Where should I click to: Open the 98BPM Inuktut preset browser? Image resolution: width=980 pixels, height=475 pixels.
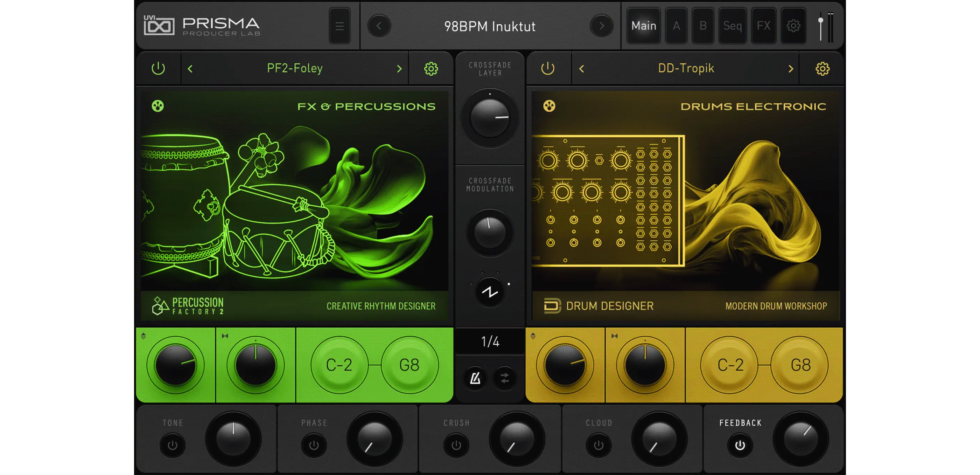[490, 26]
